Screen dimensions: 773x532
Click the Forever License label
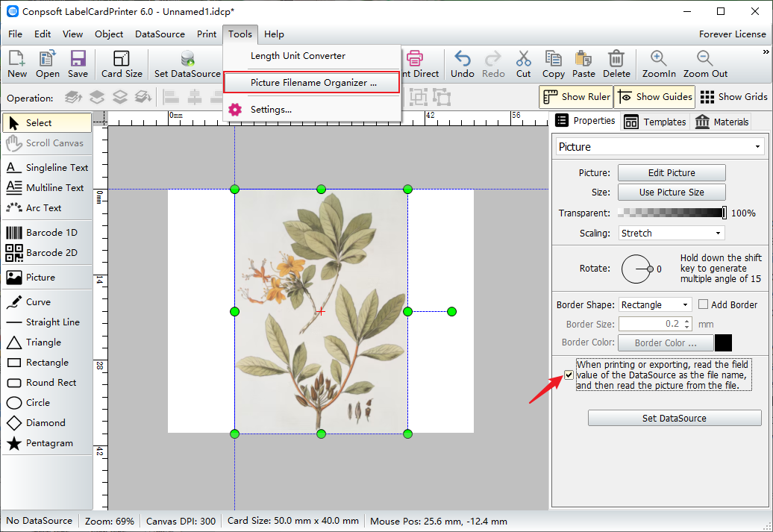(732, 34)
